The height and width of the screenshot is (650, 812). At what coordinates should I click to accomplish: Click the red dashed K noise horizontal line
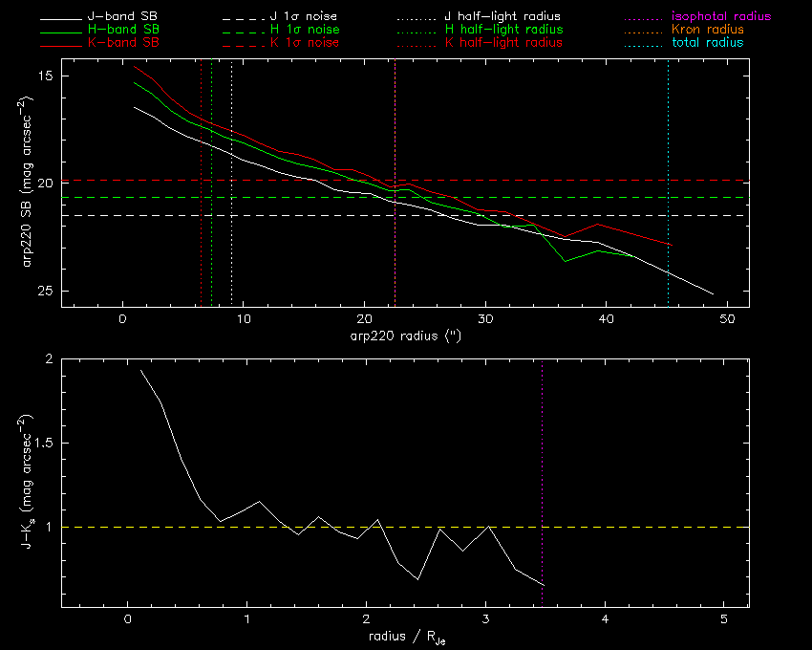573,180
